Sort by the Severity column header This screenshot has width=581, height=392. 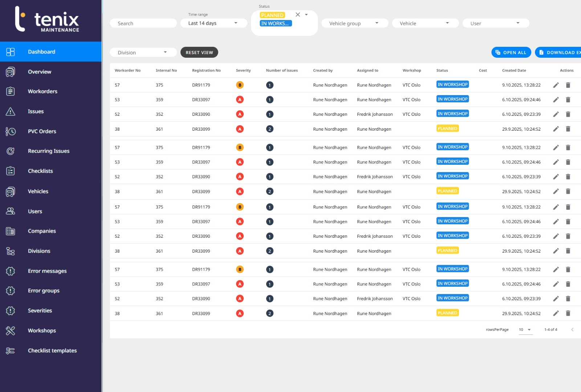[243, 70]
